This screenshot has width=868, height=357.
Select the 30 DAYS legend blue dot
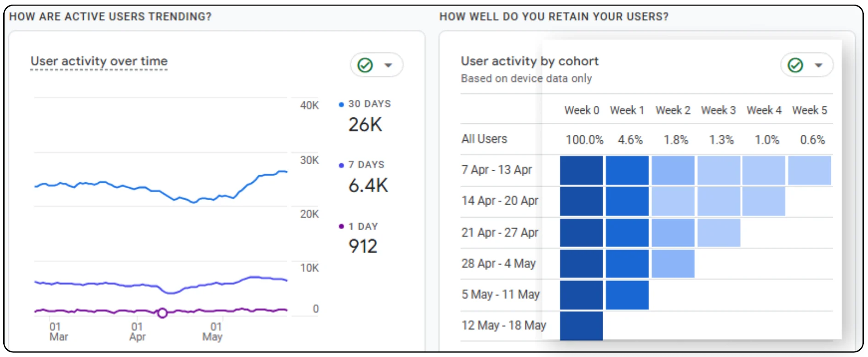pyautogui.click(x=341, y=104)
